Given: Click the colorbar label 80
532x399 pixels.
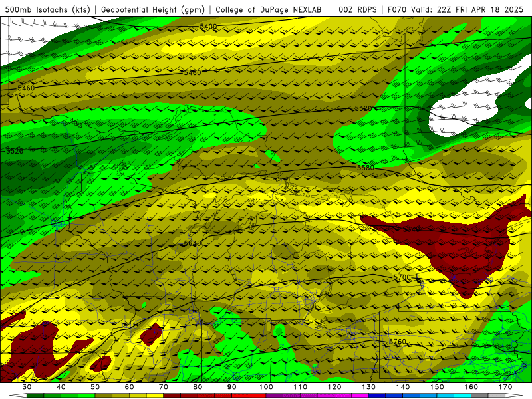Looking at the screenshot, I should point(198,387).
